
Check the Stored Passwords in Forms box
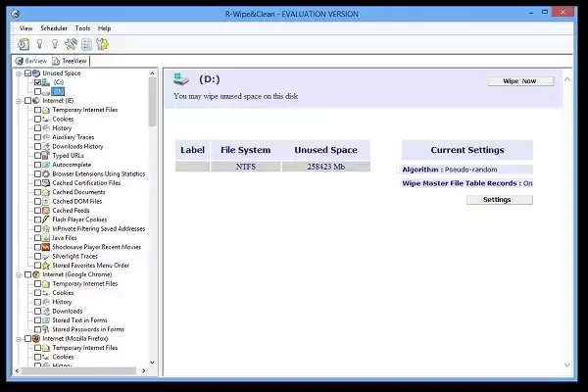click(x=37, y=329)
